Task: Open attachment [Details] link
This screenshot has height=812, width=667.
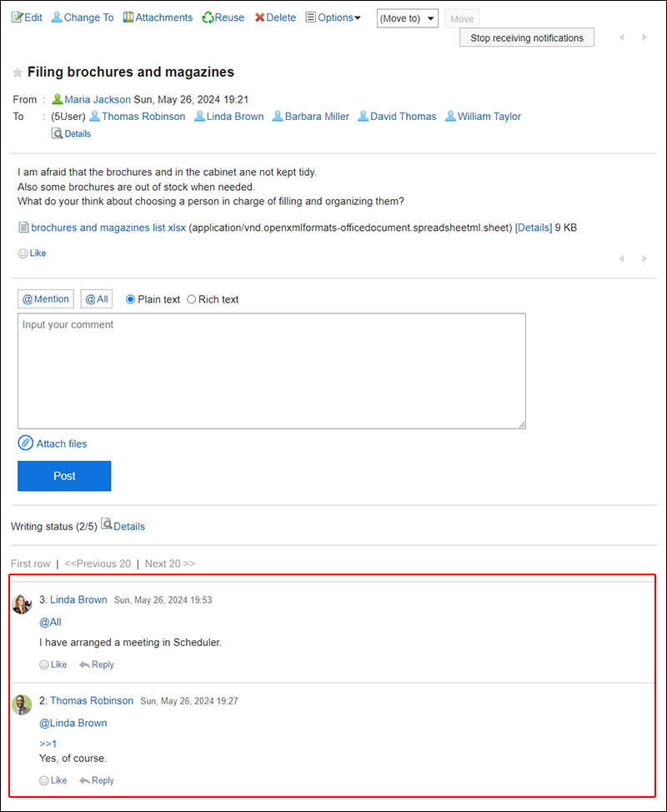Action: [x=534, y=228]
